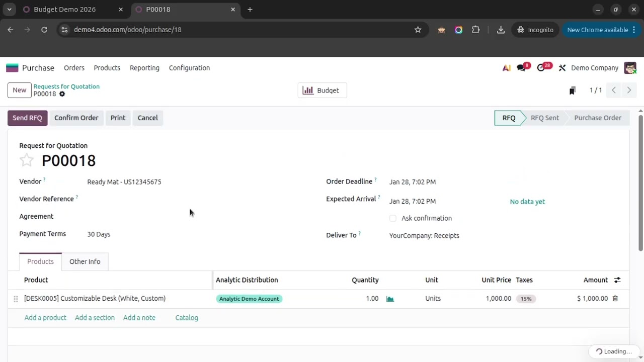Open column settings adjust icon in table header

[617, 280]
